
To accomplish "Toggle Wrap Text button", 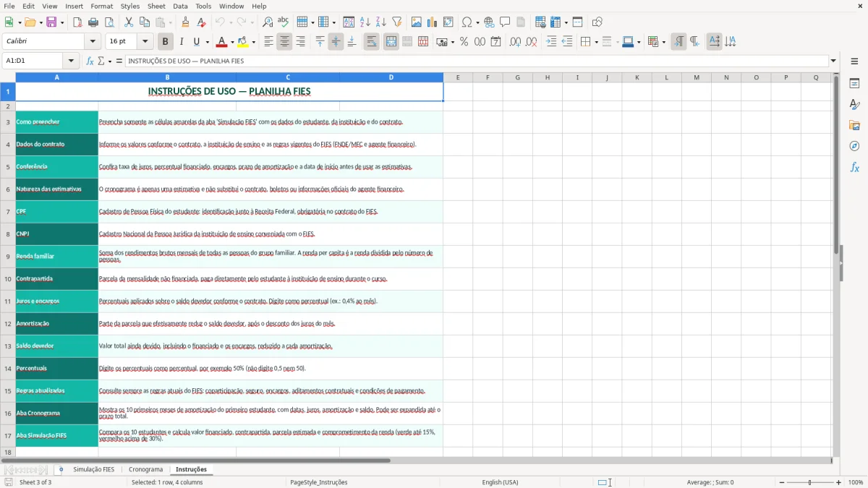I will click(x=371, y=42).
